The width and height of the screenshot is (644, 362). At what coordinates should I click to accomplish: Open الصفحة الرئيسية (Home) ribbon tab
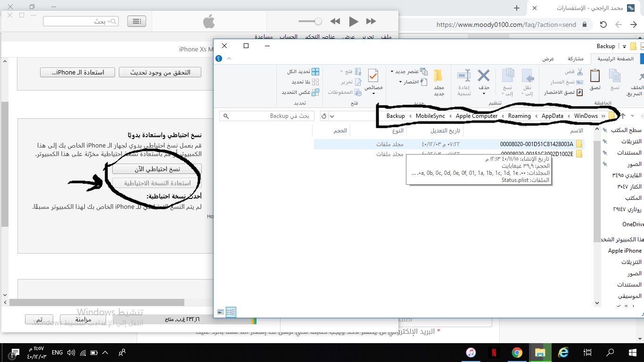coord(615,59)
